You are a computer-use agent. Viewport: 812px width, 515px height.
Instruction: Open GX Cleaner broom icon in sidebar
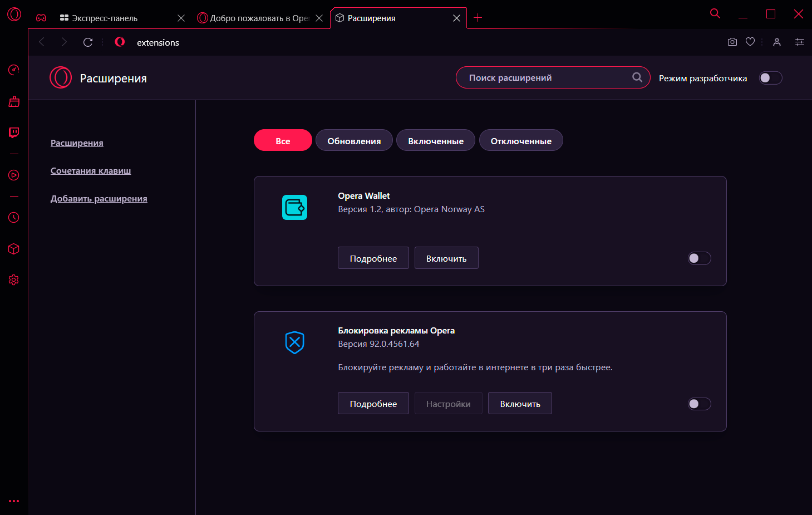point(14,101)
